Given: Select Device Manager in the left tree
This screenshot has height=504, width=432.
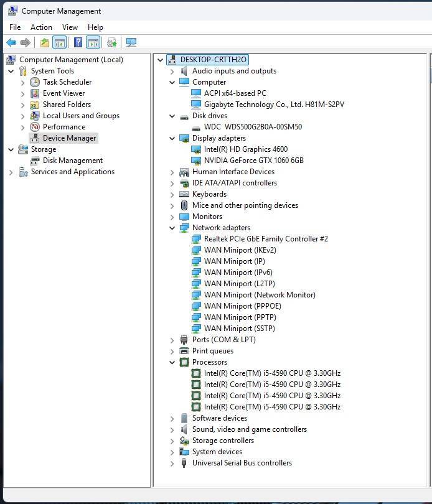Looking at the screenshot, I should (x=69, y=138).
